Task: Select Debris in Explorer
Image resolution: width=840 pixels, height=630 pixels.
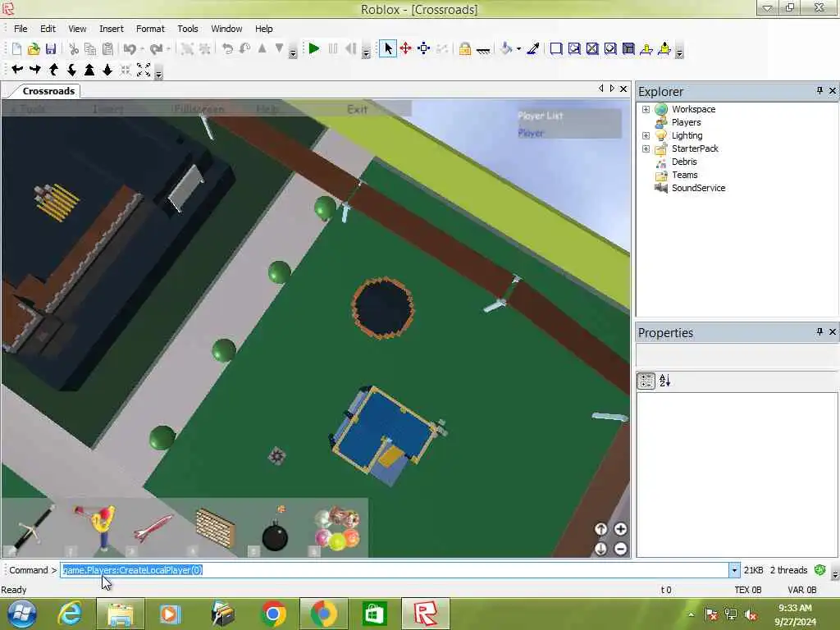Action: point(684,162)
